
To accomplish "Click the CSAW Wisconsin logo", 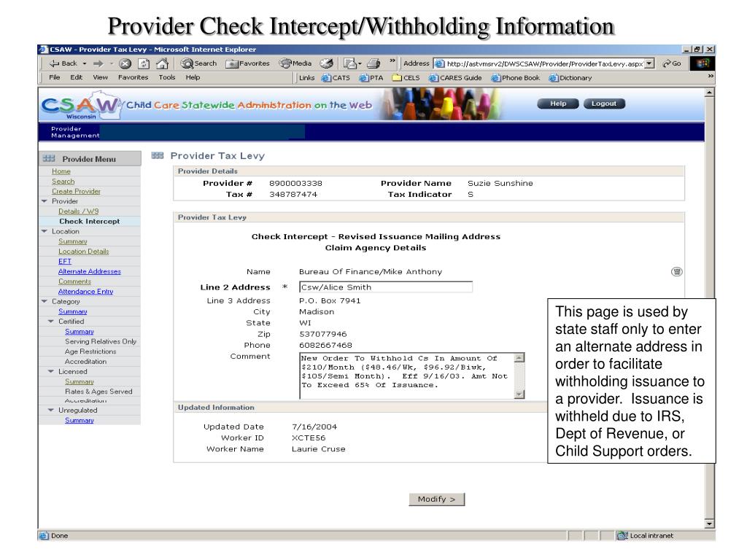I will tap(80, 106).
